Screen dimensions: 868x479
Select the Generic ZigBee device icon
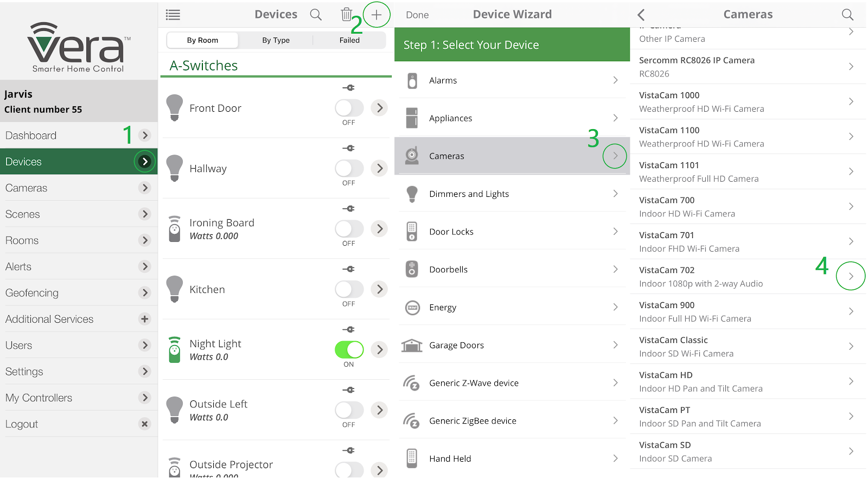411,420
